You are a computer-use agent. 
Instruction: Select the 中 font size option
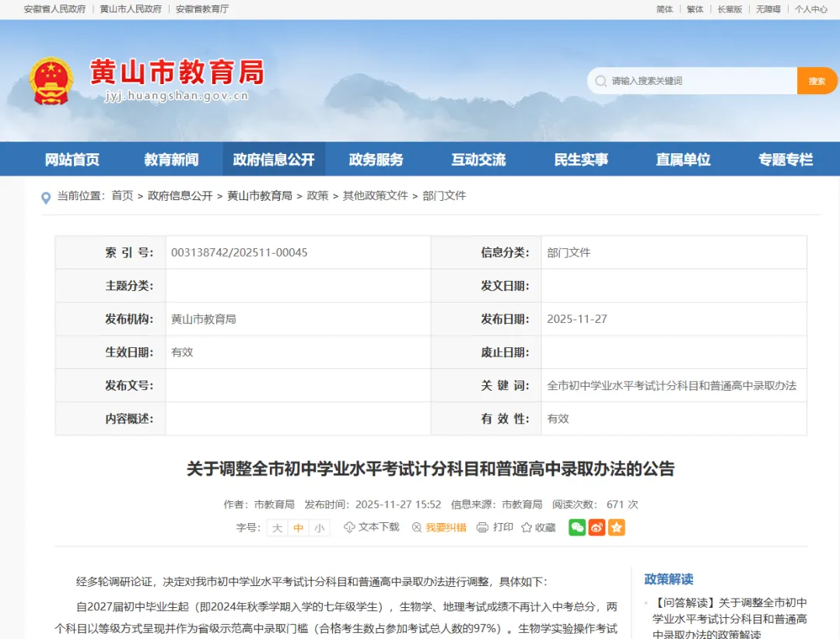[x=298, y=527]
